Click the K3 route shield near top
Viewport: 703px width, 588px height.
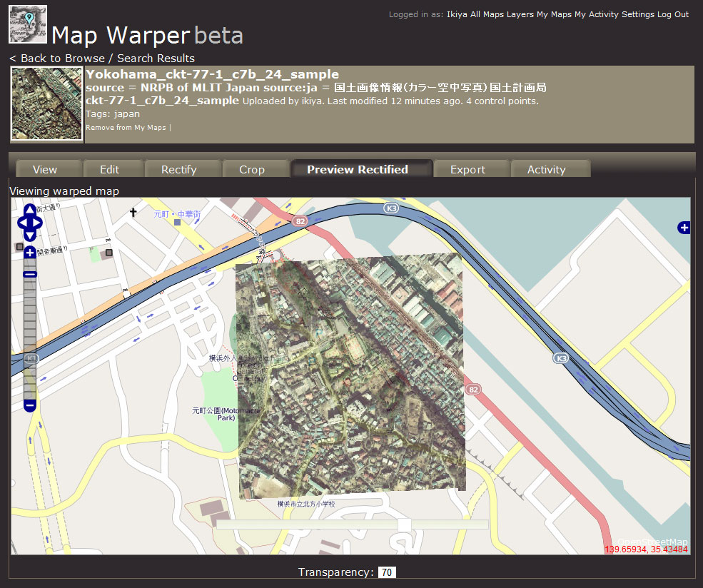(391, 208)
